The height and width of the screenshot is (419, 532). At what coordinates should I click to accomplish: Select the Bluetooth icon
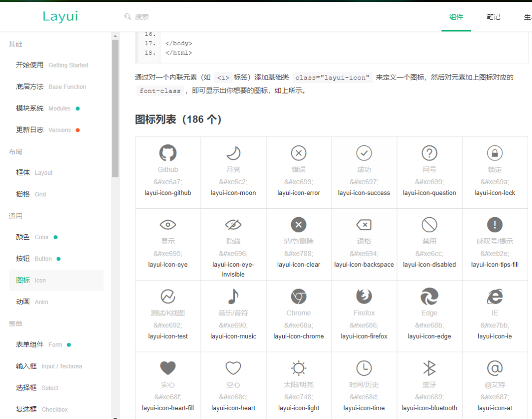[x=429, y=368]
